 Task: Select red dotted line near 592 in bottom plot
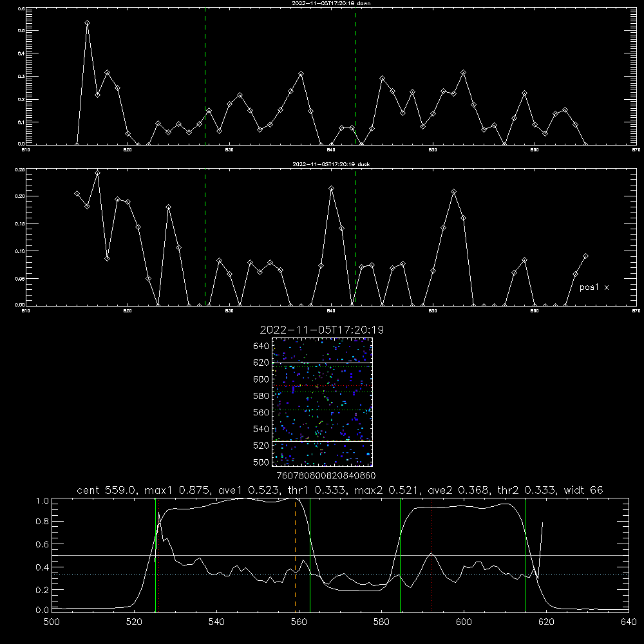coord(431,555)
